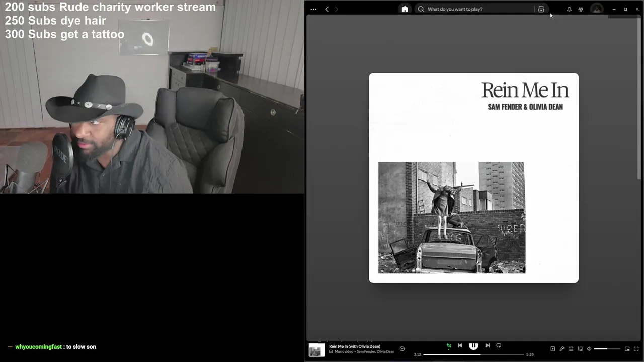Pause the playing track
The image size is (644, 362).
pyautogui.click(x=473, y=345)
